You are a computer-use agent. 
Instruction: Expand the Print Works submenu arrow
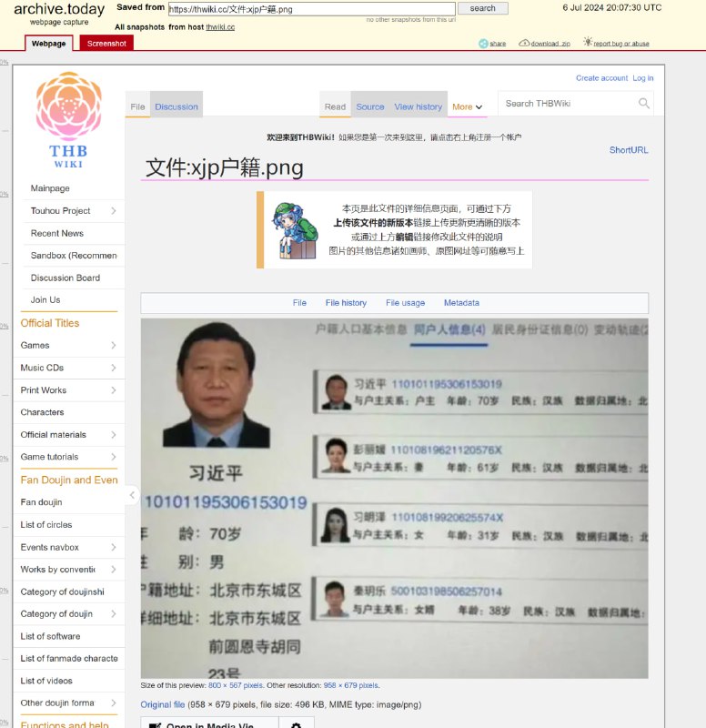(114, 390)
